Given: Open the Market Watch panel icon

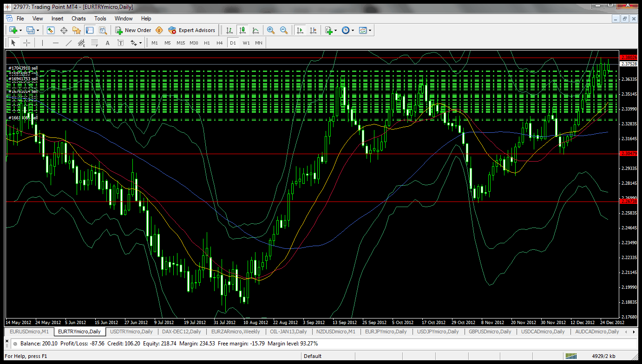Looking at the screenshot, I should 51,30.
